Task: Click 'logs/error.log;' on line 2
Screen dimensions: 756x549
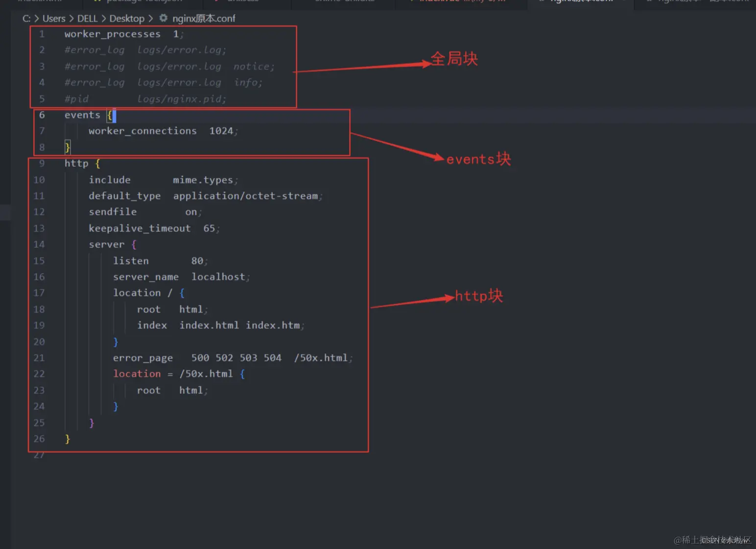Action: (182, 50)
